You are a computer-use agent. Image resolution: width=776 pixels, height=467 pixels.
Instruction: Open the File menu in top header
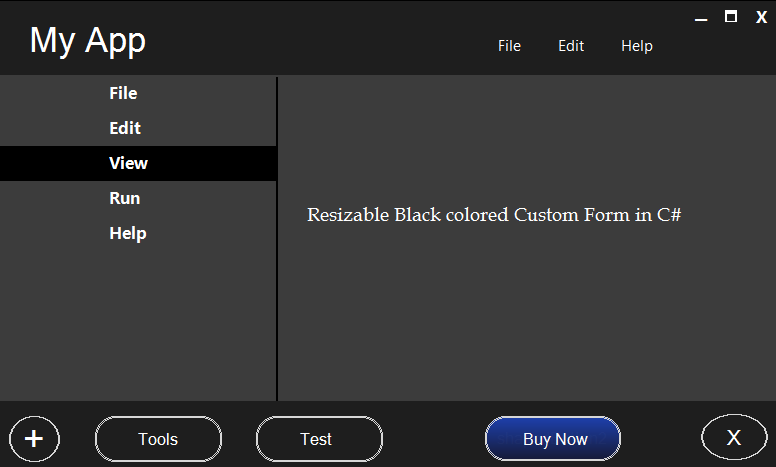point(509,46)
